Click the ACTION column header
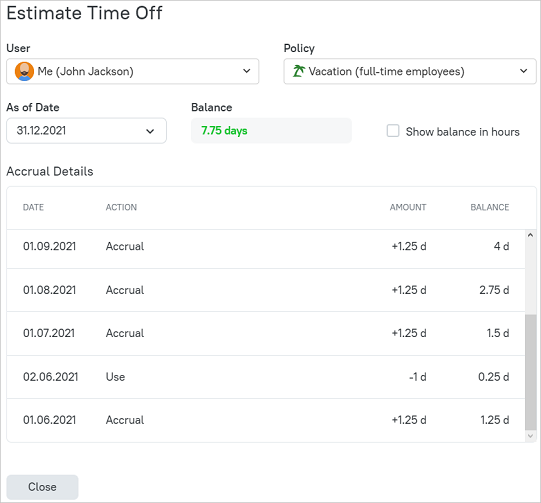The image size is (541, 503). coord(121,207)
